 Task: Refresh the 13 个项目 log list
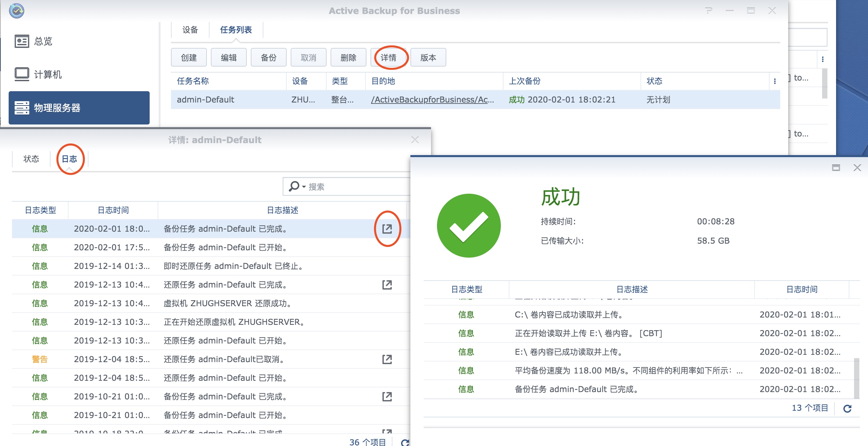(847, 409)
